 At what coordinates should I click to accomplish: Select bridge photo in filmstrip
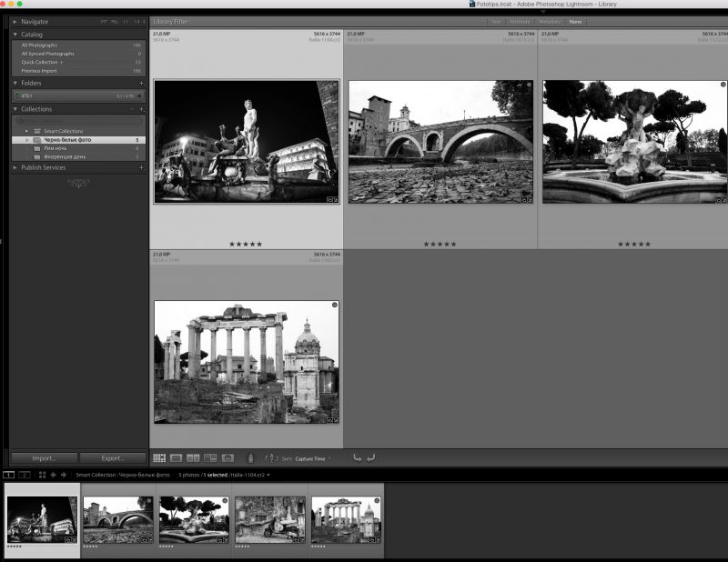(118, 520)
